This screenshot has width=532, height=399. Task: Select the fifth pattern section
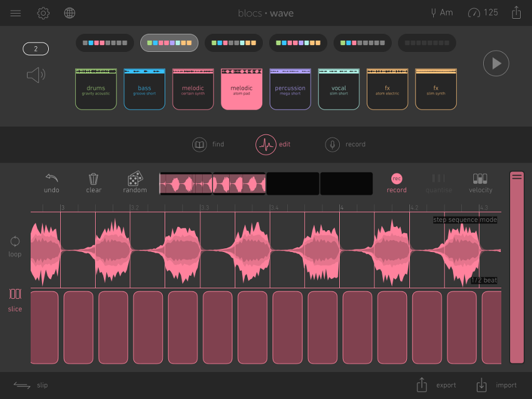pyautogui.click(x=362, y=43)
